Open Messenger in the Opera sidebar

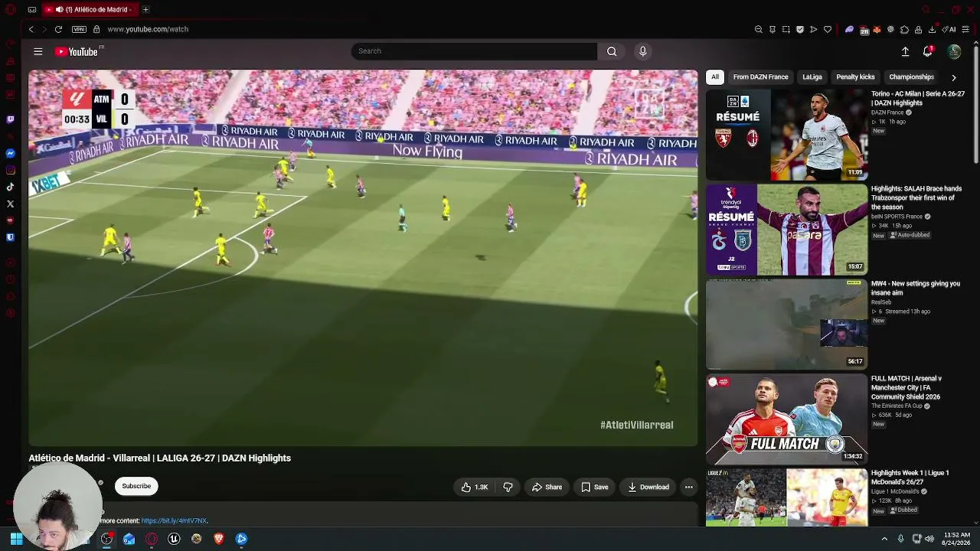(10, 153)
